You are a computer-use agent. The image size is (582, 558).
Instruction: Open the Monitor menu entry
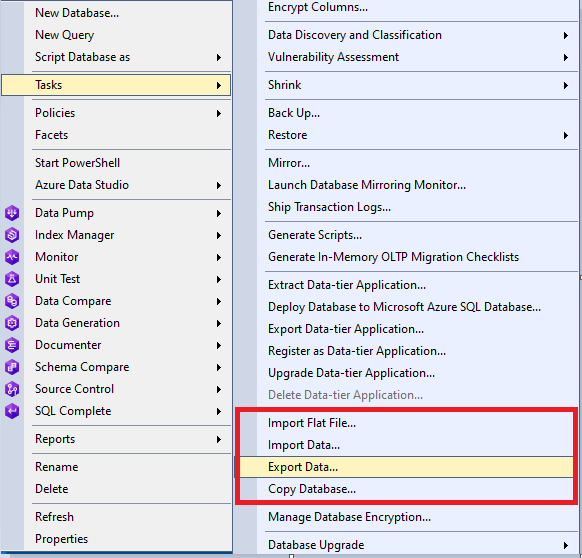[56, 257]
